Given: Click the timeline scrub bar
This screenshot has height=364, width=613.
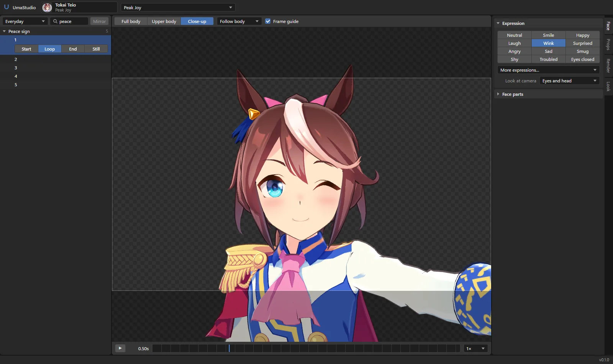Looking at the screenshot, I should pos(306,348).
